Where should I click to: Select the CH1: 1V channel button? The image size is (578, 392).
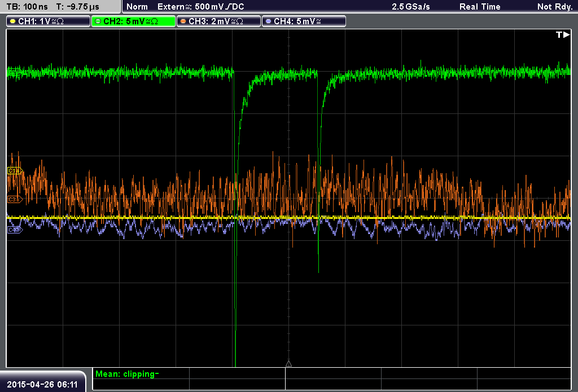[49, 21]
